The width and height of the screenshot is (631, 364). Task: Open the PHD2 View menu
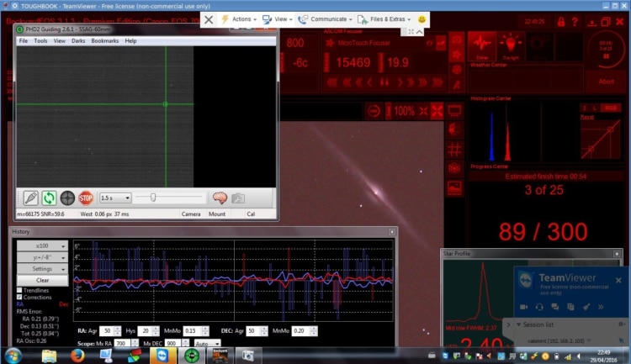tap(59, 40)
